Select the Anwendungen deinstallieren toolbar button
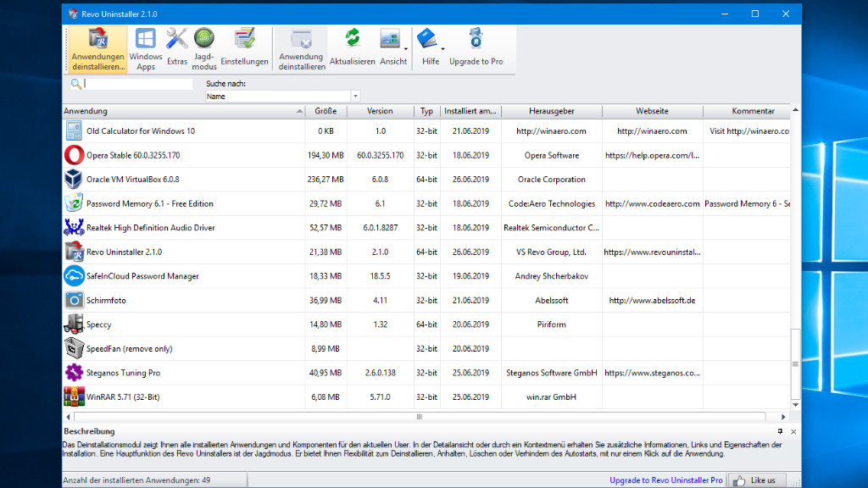 point(97,49)
